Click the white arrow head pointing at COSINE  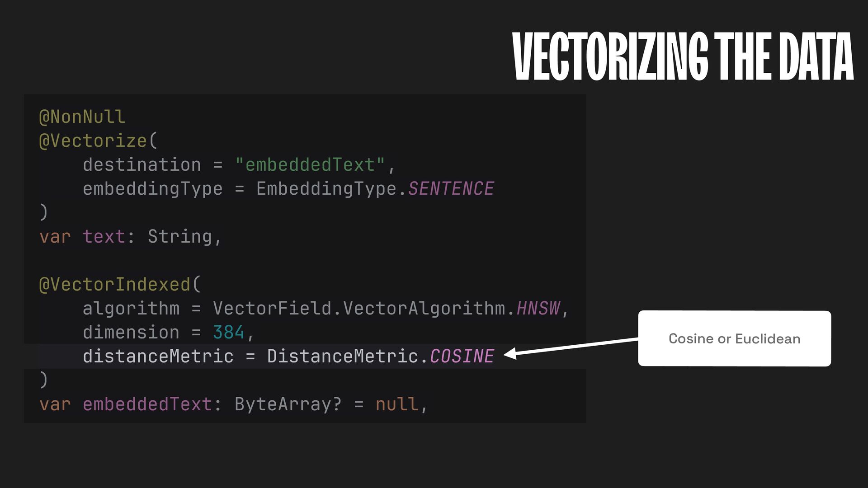511,353
